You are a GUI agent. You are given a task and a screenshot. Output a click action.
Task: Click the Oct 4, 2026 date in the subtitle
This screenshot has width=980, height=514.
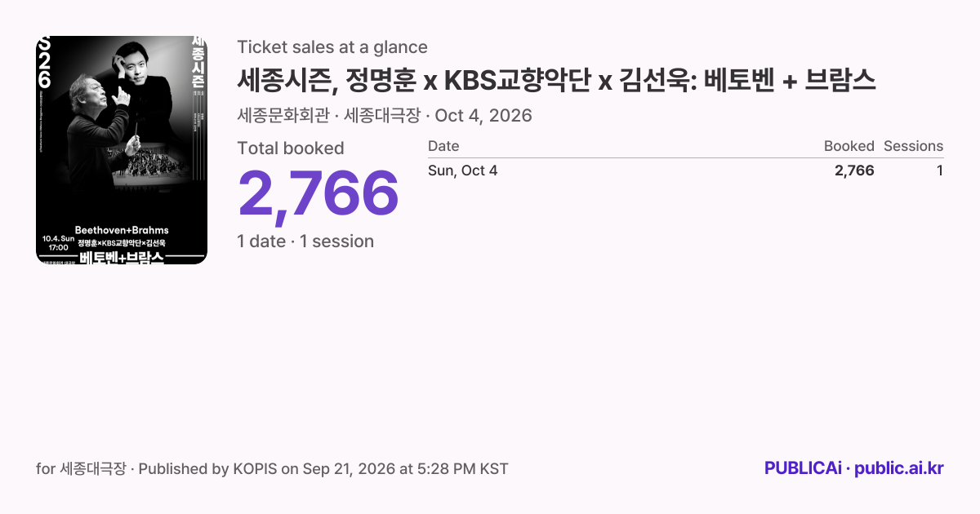coord(483,116)
